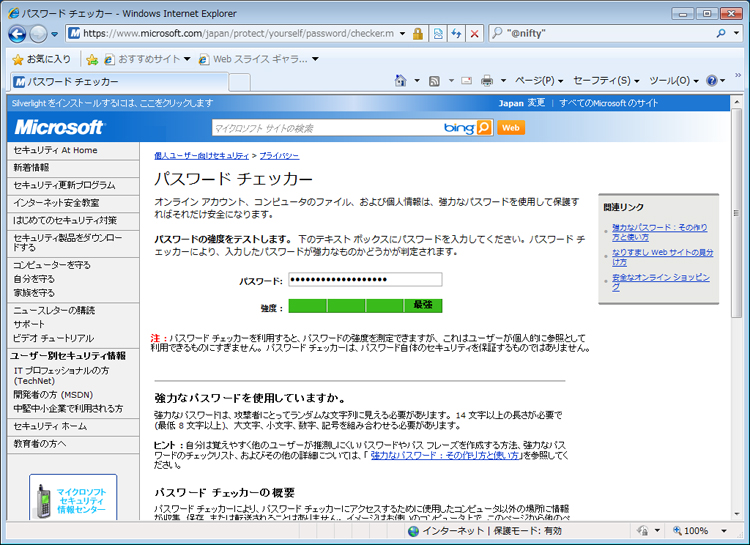The height and width of the screenshot is (545, 750).
Task: Click the browser Back arrow button
Action: pyautogui.click(x=17, y=34)
